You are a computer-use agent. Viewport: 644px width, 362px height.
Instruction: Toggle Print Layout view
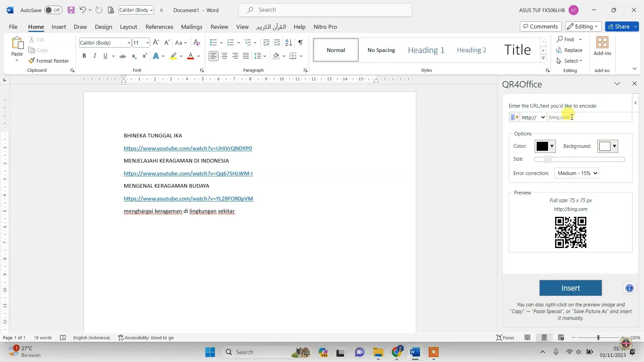[x=544, y=338]
